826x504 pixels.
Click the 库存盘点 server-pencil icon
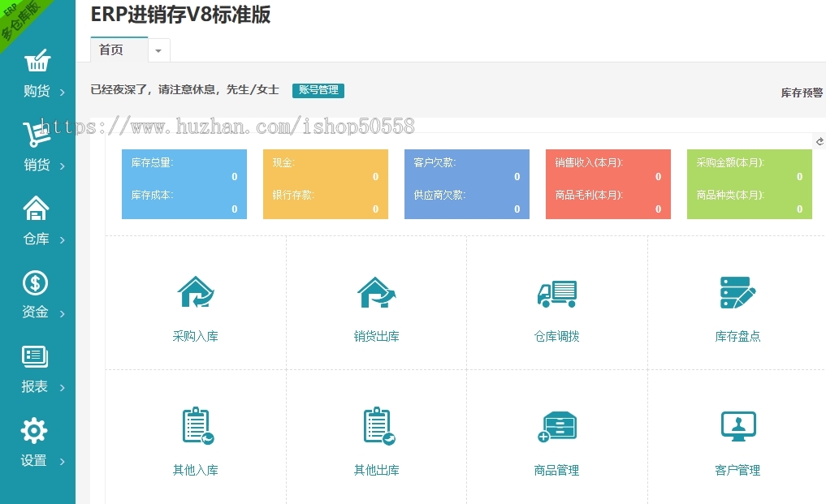click(737, 292)
